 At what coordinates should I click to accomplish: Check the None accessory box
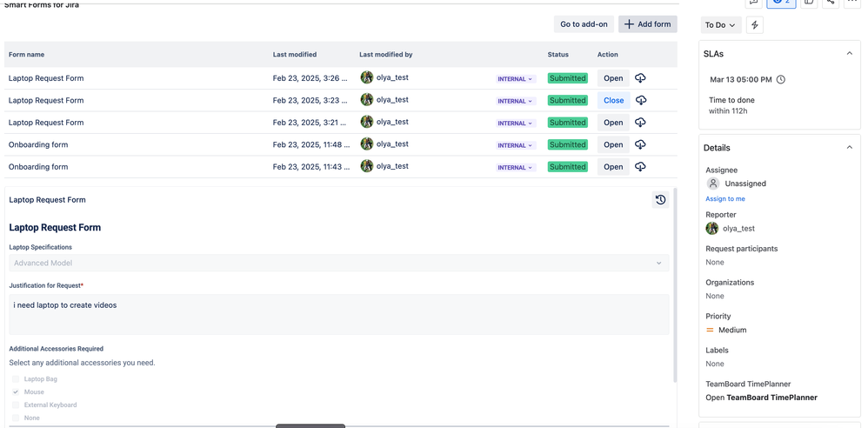[16, 418]
